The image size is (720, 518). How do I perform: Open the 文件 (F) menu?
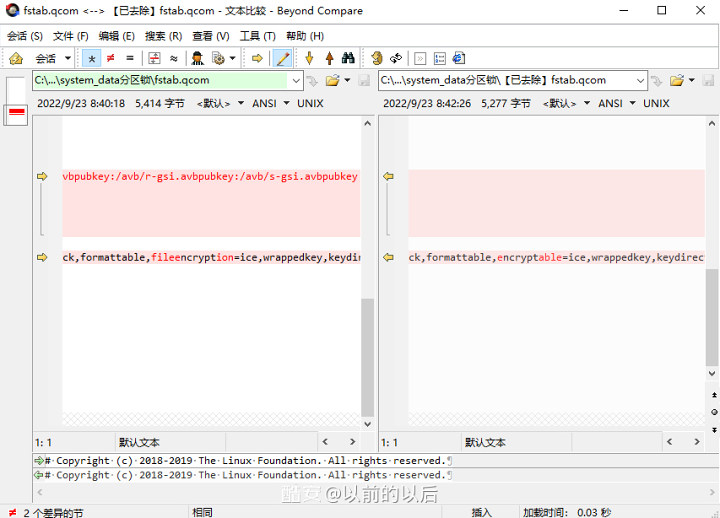tap(71, 36)
